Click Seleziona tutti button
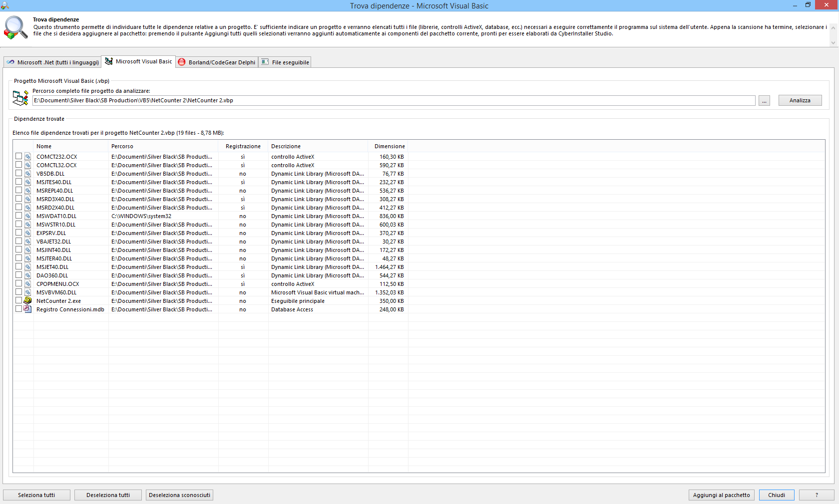Viewport: 839px width, 504px height. point(36,495)
